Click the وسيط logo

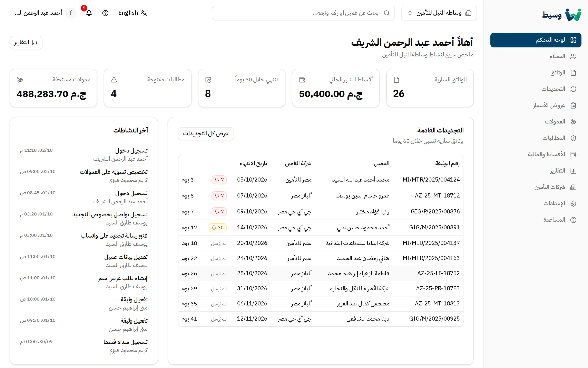561,15
